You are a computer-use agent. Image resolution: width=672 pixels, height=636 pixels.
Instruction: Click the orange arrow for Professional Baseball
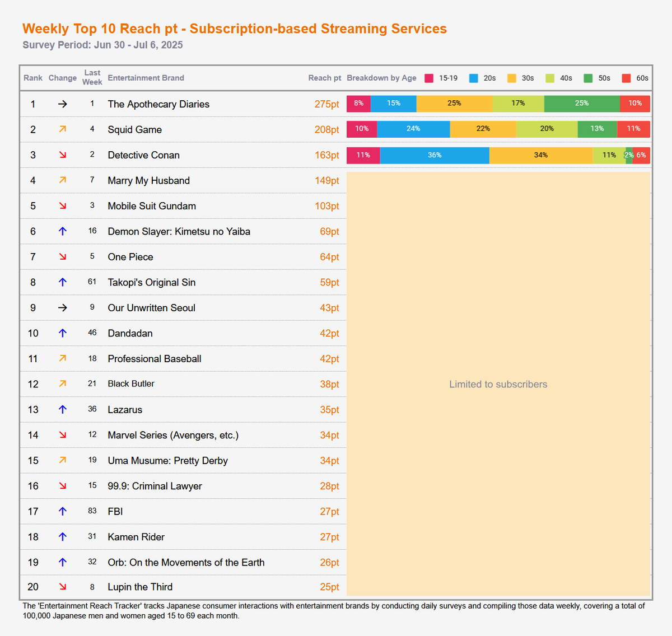click(63, 358)
